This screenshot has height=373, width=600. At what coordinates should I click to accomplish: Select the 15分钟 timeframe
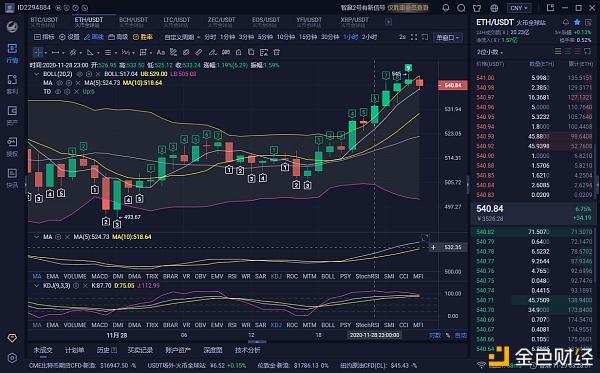coord(308,37)
